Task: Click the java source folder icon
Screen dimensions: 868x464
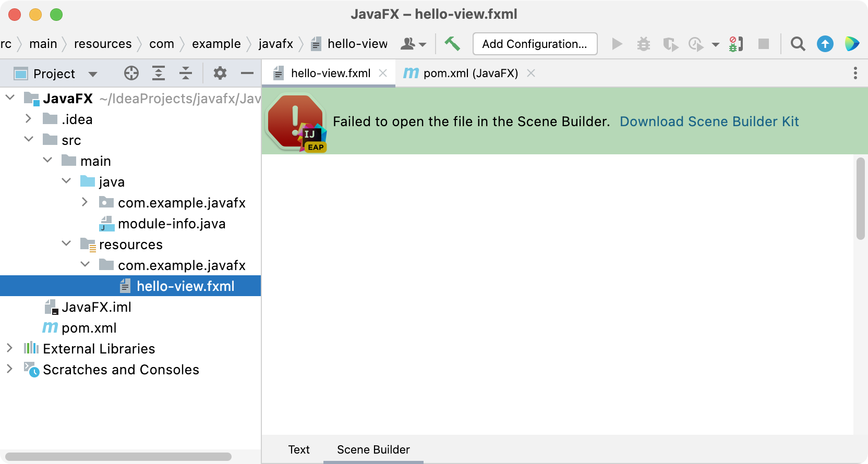Action: pyautogui.click(x=88, y=181)
